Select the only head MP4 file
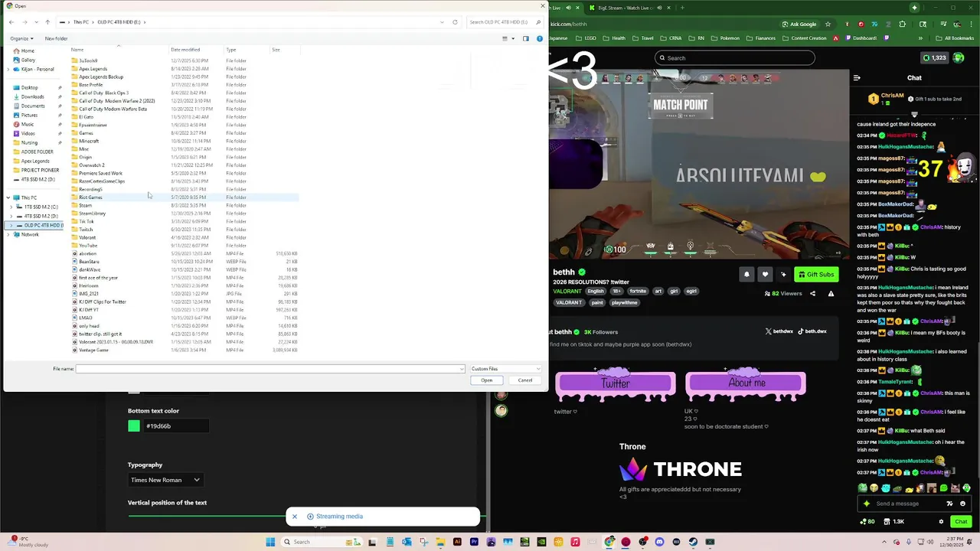 tap(89, 326)
